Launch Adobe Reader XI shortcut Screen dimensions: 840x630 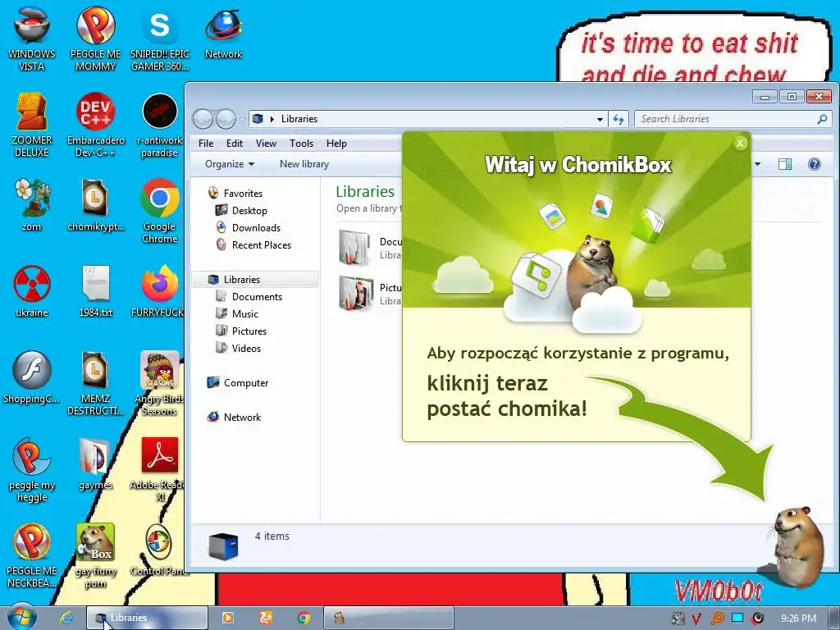(x=158, y=470)
